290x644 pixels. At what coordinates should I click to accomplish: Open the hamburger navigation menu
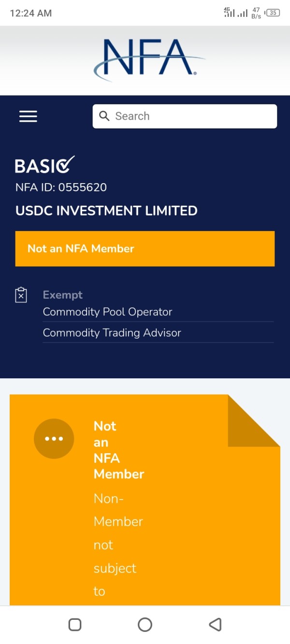click(x=28, y=116)
